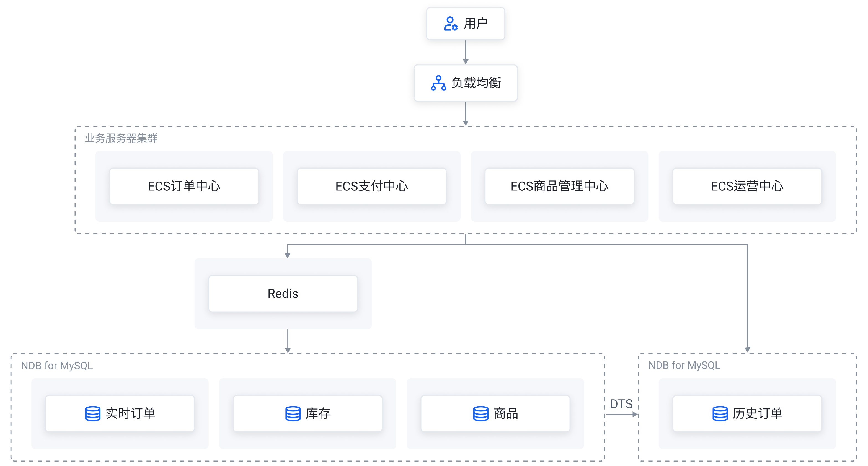Viewport: 868px width, 466px height.
Task: Click the database icon next to 实时订单
Action: point(93,413)
